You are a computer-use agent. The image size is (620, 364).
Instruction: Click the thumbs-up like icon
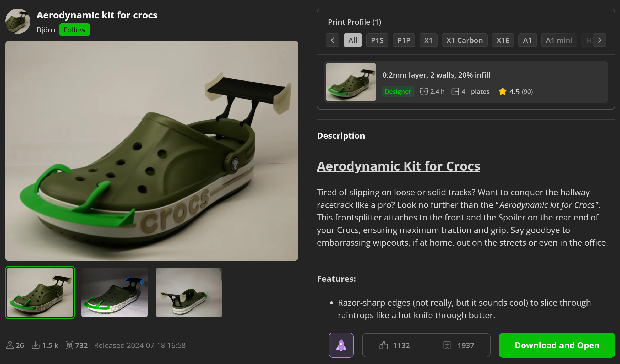click(x=384, y=345)
